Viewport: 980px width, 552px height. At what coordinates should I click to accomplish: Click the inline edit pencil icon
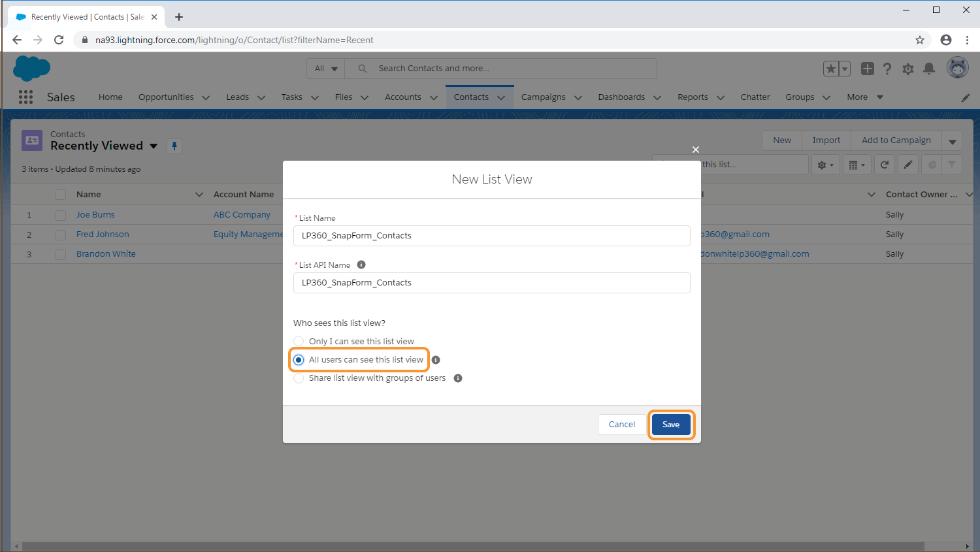908,165
